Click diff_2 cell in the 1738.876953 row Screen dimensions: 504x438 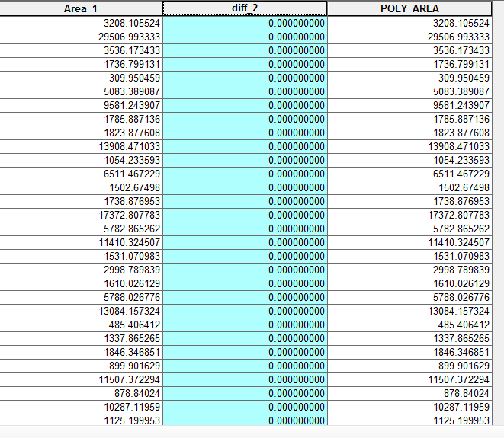(x=245, y=202)
